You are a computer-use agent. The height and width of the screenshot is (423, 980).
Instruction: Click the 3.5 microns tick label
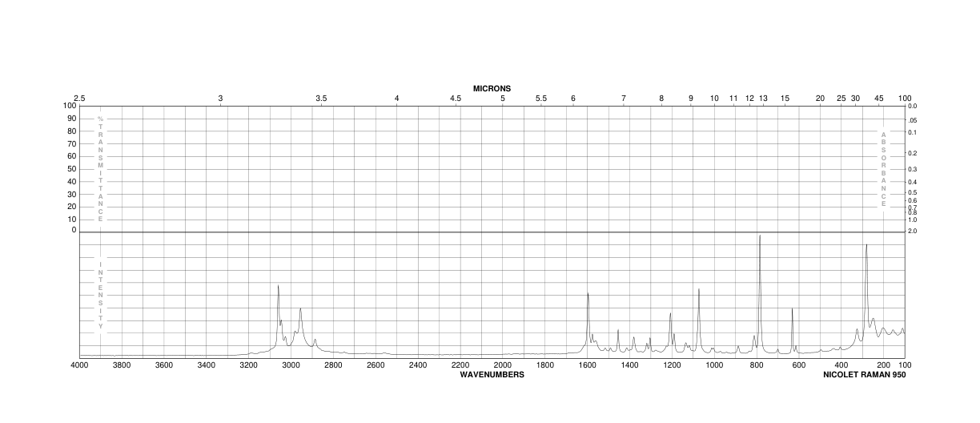(x=321, y=99)
